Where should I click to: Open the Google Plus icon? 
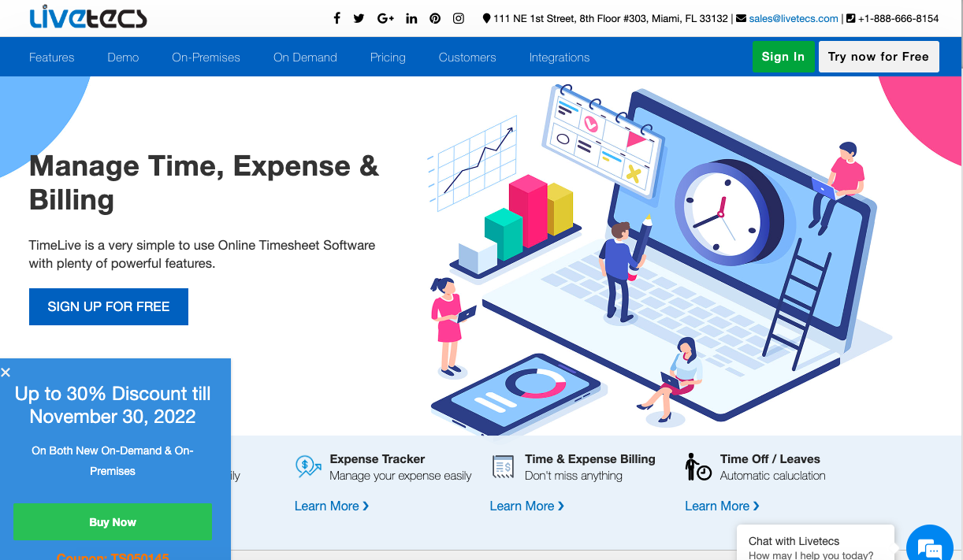385,18
